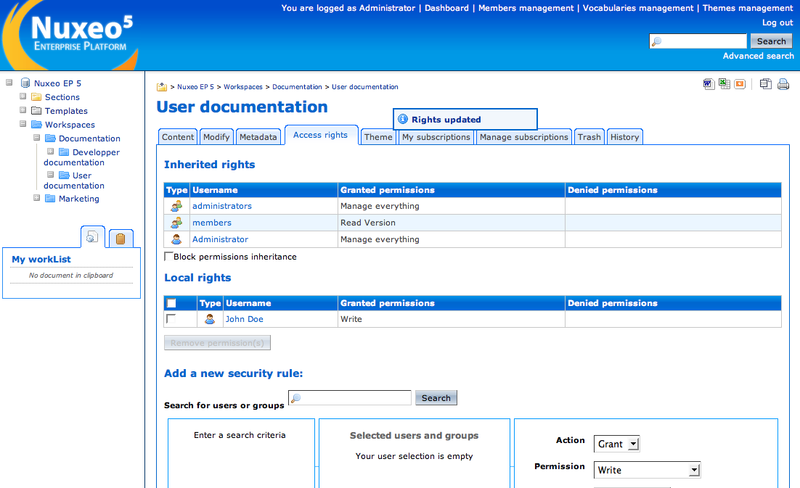
Task: Open the Trash tab
Action: coord(589,137)
